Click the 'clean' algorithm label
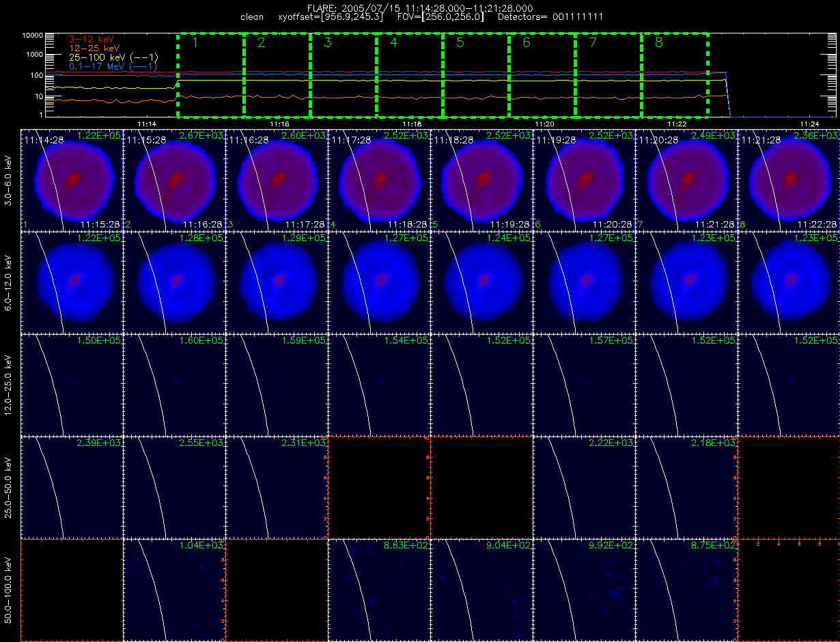Screen dimensions: 840x642 click(x=253, y=16)
